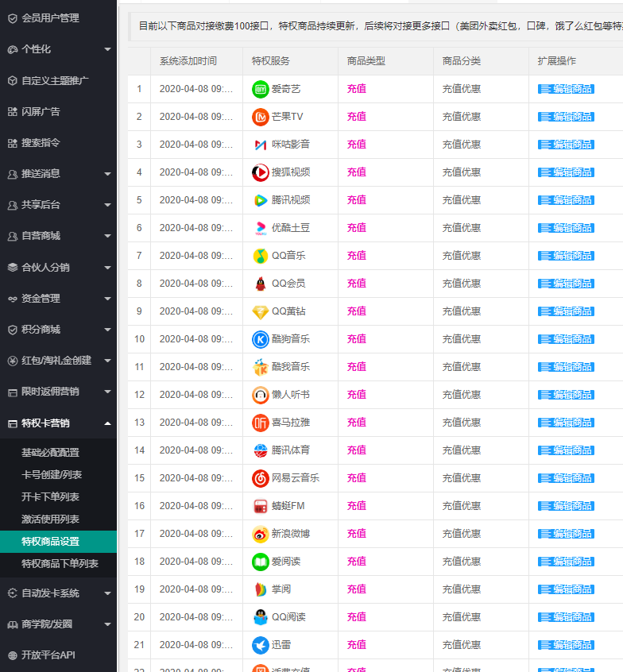Select the highlighted 特权商品设置 item
This screenshot has height=672, width=623.
coord(58,542)
